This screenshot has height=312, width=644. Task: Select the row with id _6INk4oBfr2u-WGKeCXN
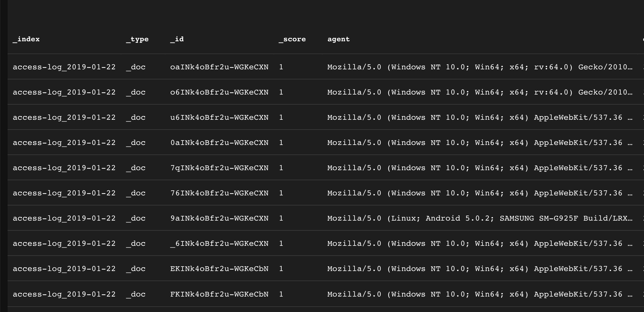point(325,243)
